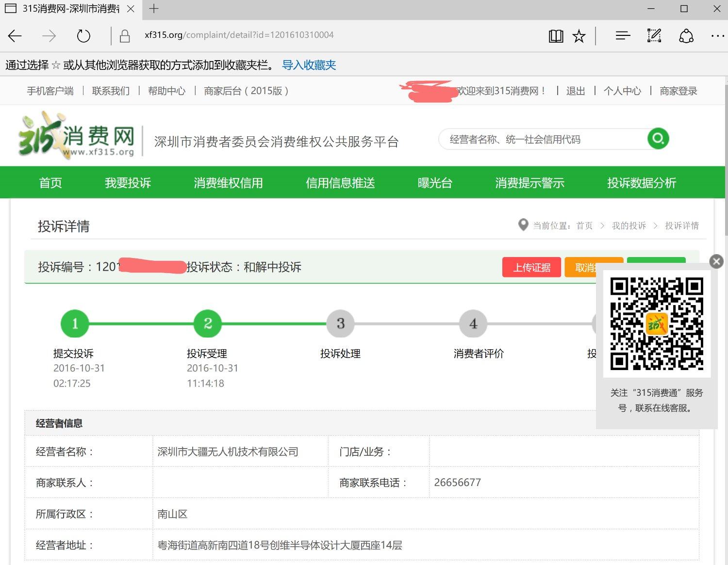Image resolution: width=728 pixels, height=565 pixels.
Task: Click the orange 取消 button
Action: pyautogui.click(x=580, y=267)
